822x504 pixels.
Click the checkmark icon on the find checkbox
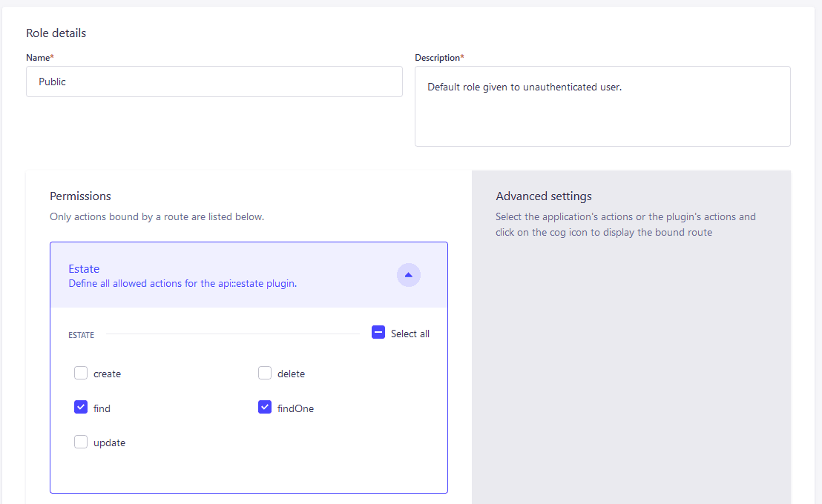pos(81,407)
